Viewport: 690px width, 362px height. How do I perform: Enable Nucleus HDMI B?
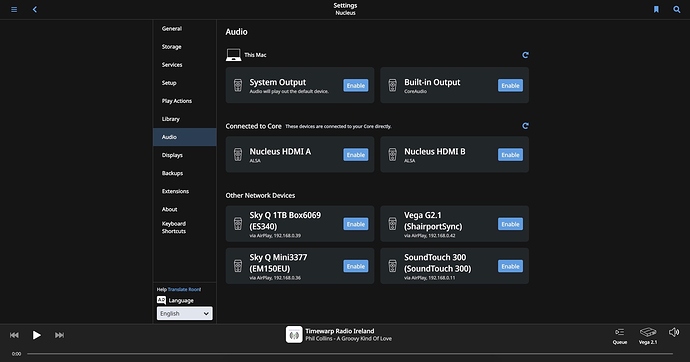coord(510,154)
